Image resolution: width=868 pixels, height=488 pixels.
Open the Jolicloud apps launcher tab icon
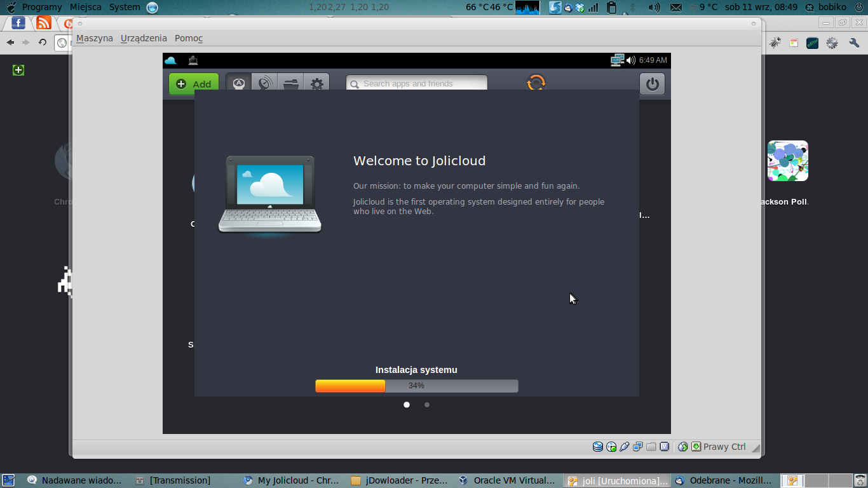pyautogui.click(x=239, y=83)
